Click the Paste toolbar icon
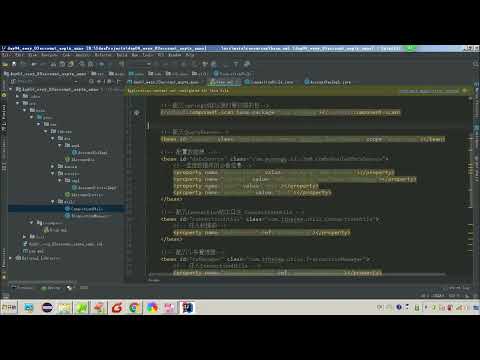Screen dimensions: 480x360 click(71, 64)
